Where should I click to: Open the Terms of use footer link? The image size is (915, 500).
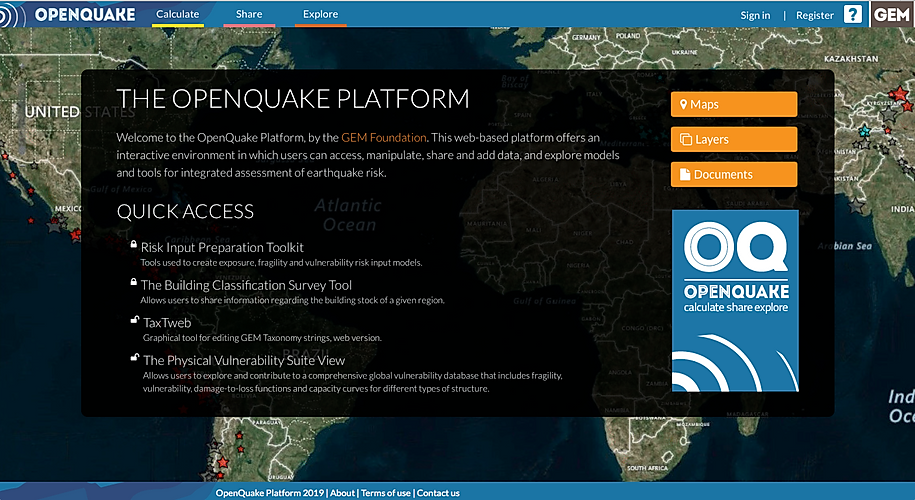(x=386, y=493)
